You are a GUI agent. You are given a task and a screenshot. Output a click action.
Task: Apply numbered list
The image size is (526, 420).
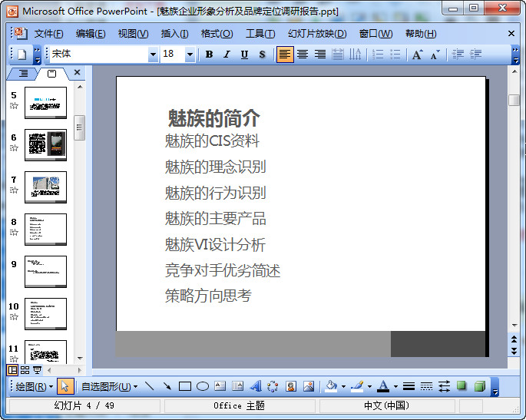click(x=378, y=54)
